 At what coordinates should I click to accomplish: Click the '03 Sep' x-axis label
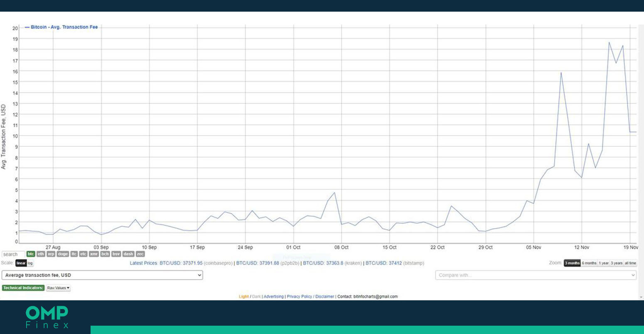(x=101, y=247)
